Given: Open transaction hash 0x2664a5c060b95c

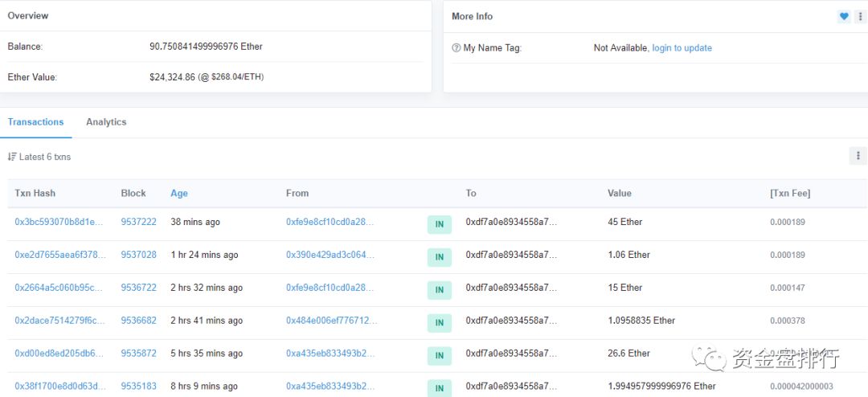Looking at the screenshot, I should tap(59, 288).
